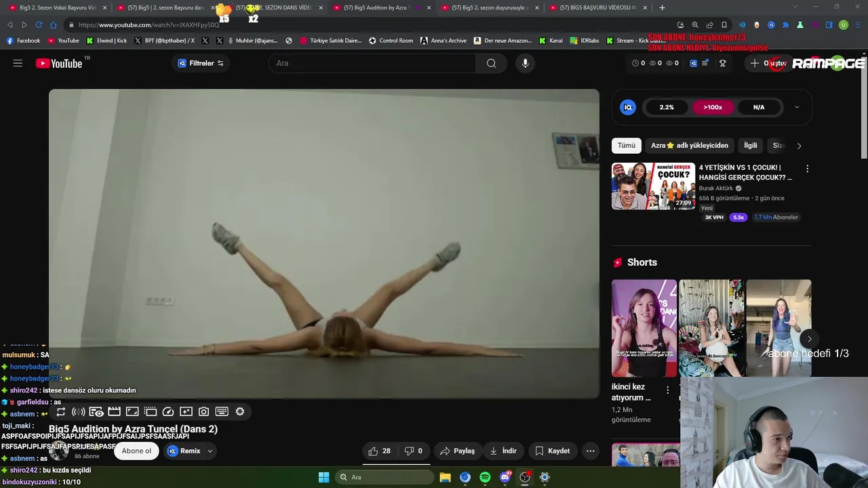Like the video with thumbs up

pyautogui.click(x=380, y=451)
